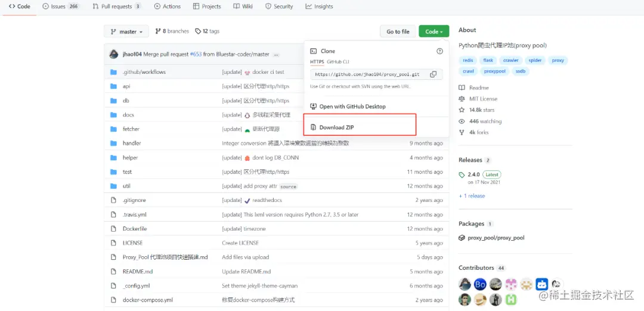This screenshot has height=311, width=644.
Task: Click the book icon beside Readme
Action: [462, 88]
